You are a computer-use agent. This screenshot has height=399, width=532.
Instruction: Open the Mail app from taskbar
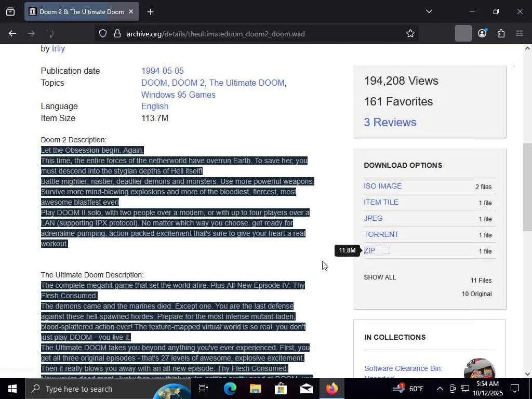(307, 389)
